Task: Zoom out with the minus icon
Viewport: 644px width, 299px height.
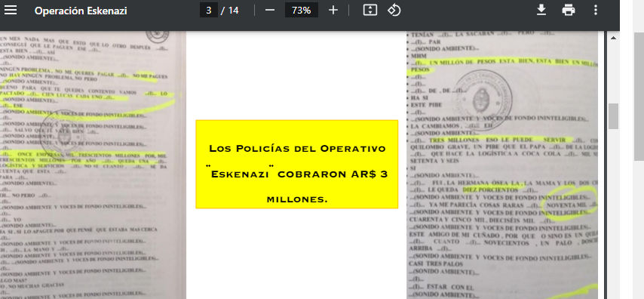Action: pyautogui.click(x=270, y=11)
